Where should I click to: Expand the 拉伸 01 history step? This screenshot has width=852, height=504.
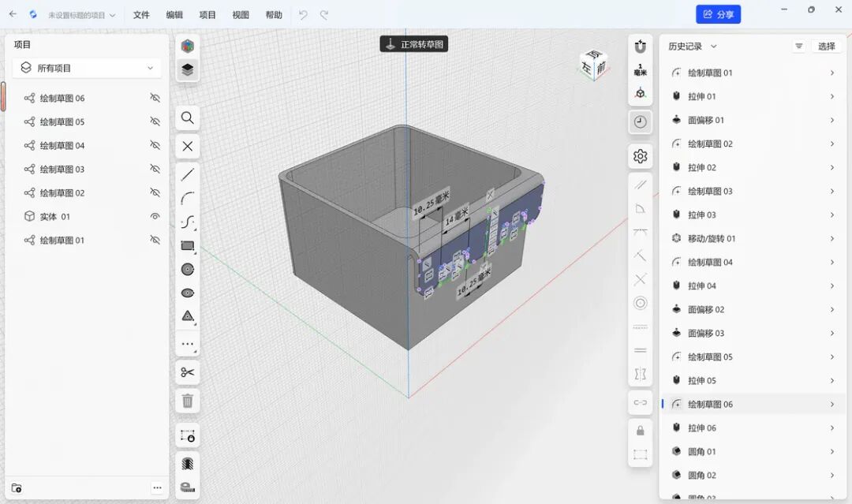832,96
